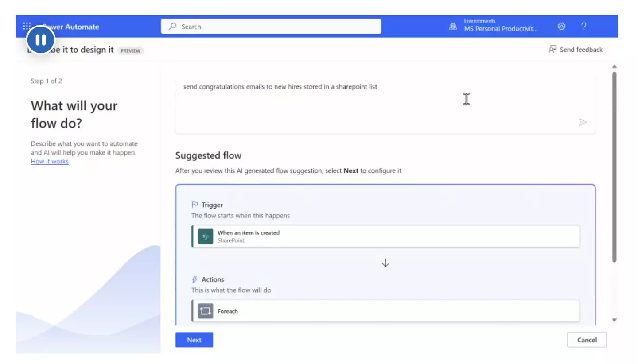Click the scrollbar down arrow
Screen dimensions: 638x364
(x=614, y=320)
